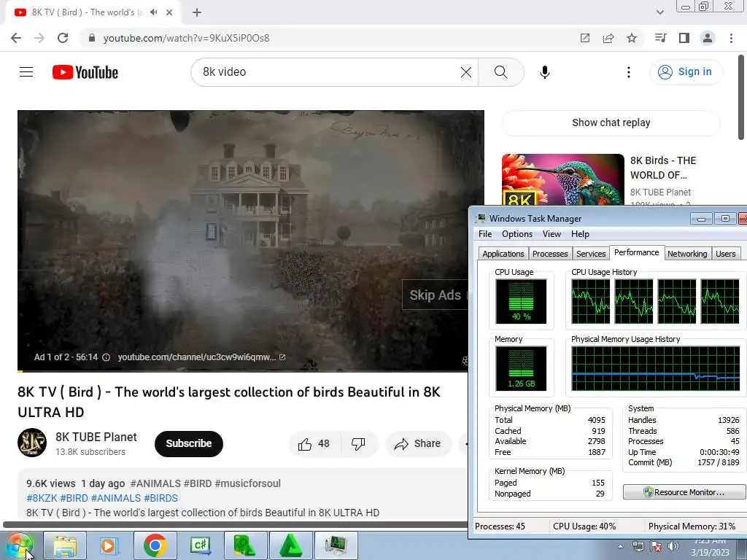Click Skip Ads on the video
Image resolution: width=747 pixels, height=560 pixels.
(x=435, y=295)
